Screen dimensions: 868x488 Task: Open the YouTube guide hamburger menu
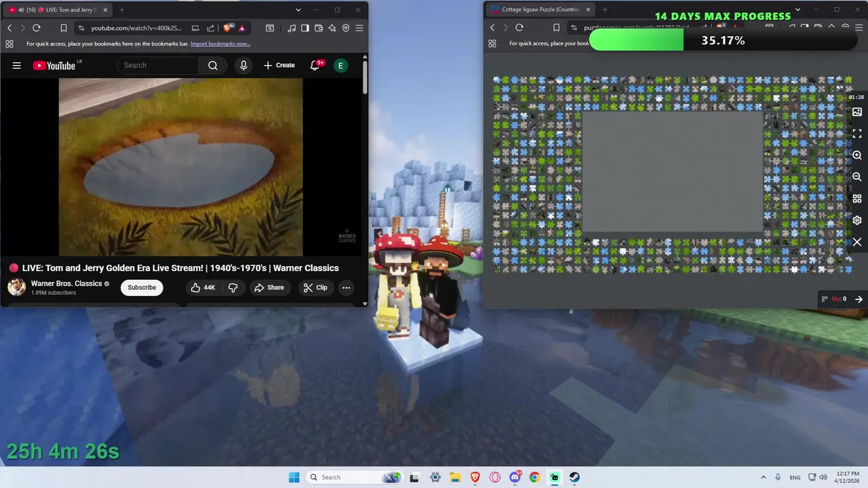(x=17, y=66)
